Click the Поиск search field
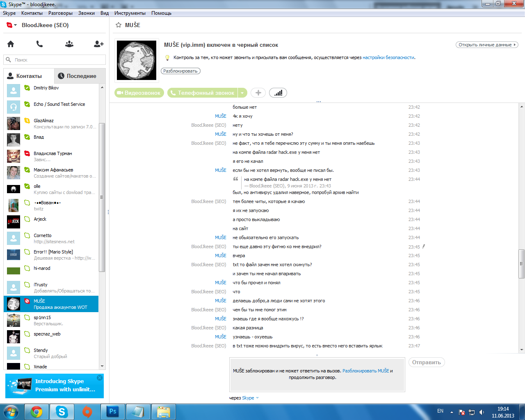Screen dimensions: 525x420 [55, 60]
